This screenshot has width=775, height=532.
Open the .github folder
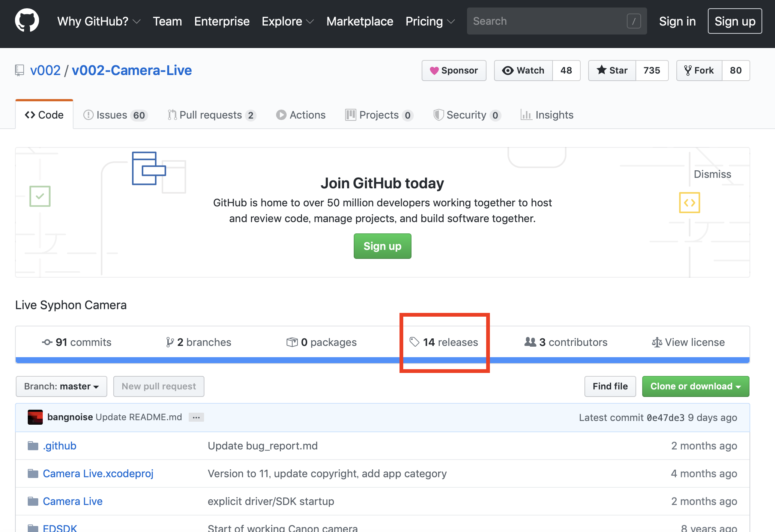point(60,446)
